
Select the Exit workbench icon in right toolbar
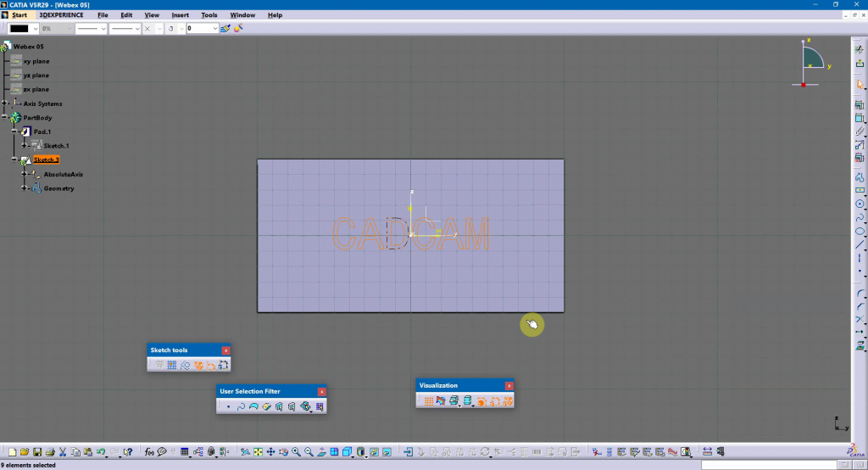pyautogui.click(x=860, y=63)
